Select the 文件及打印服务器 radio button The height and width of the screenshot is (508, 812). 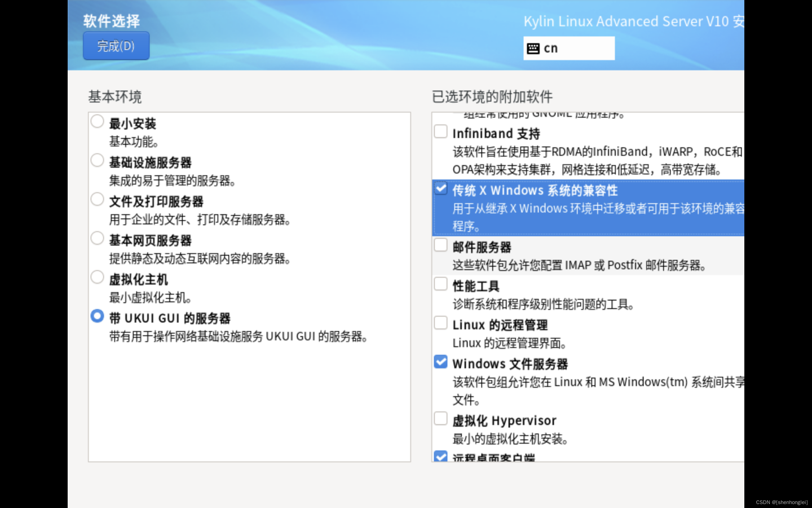[97, 199]
